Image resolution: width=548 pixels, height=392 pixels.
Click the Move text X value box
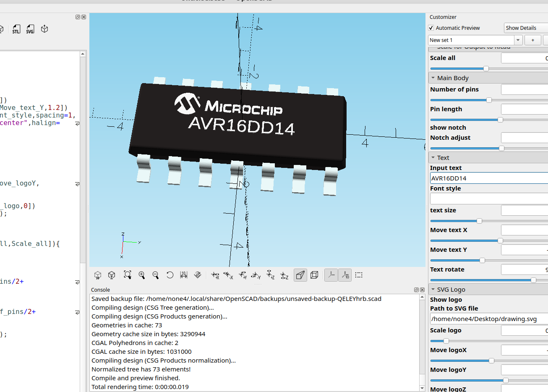coord(525,230)
